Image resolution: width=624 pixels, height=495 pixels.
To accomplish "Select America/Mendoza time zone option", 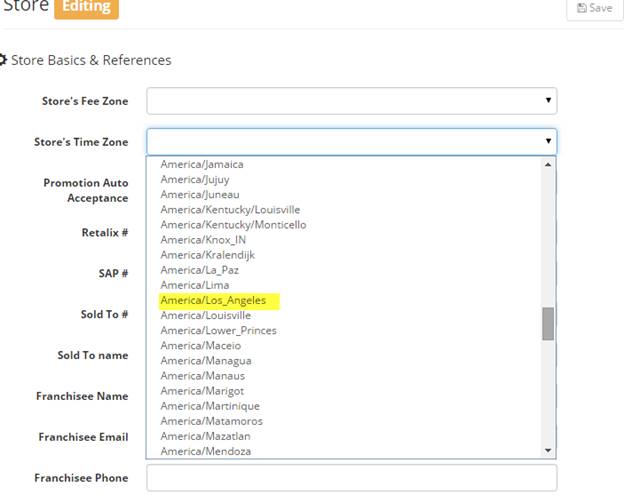I will pyautogui.click(x=205, y=451).
